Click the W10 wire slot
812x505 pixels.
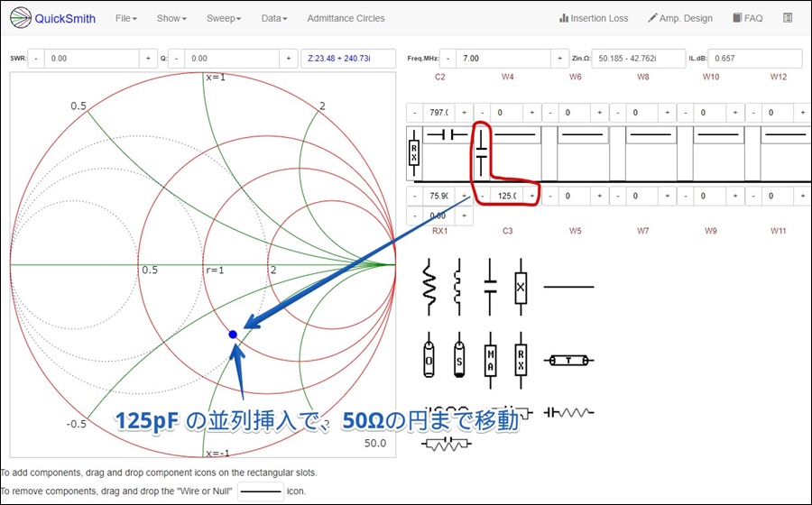(x=719, y=135)
